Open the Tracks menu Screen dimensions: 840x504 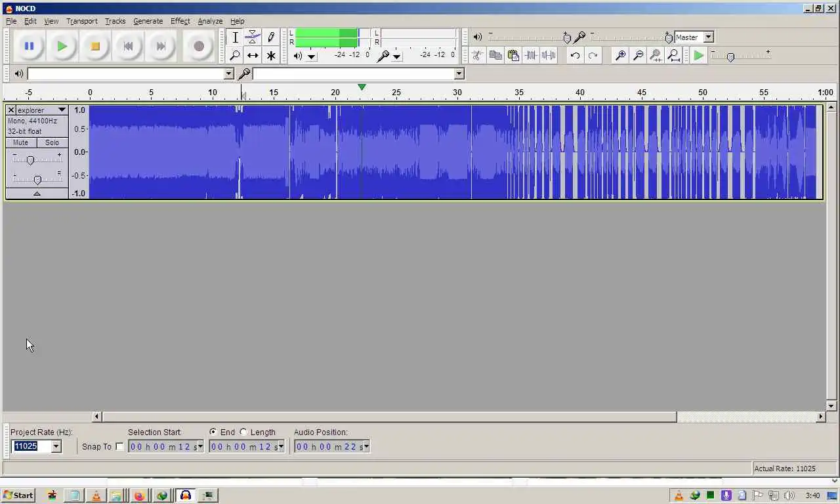click(x=115, y=21)
